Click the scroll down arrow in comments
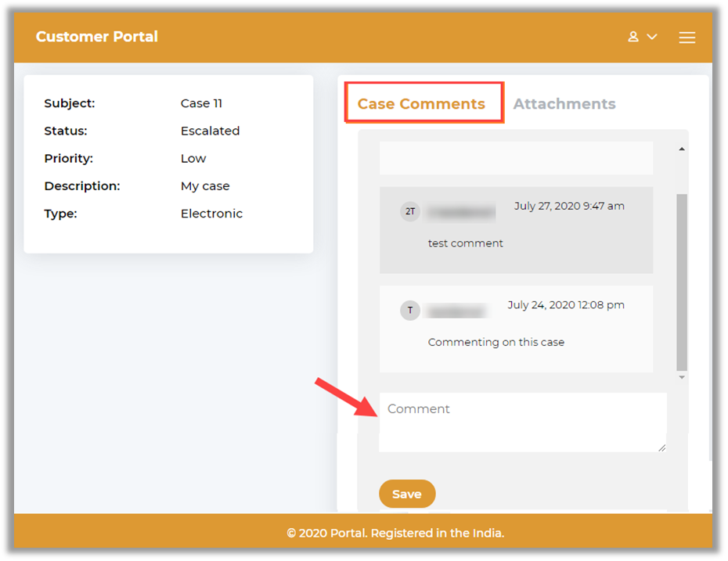The height and width of the screenshot is (561, 728). [x=681, y=377]
